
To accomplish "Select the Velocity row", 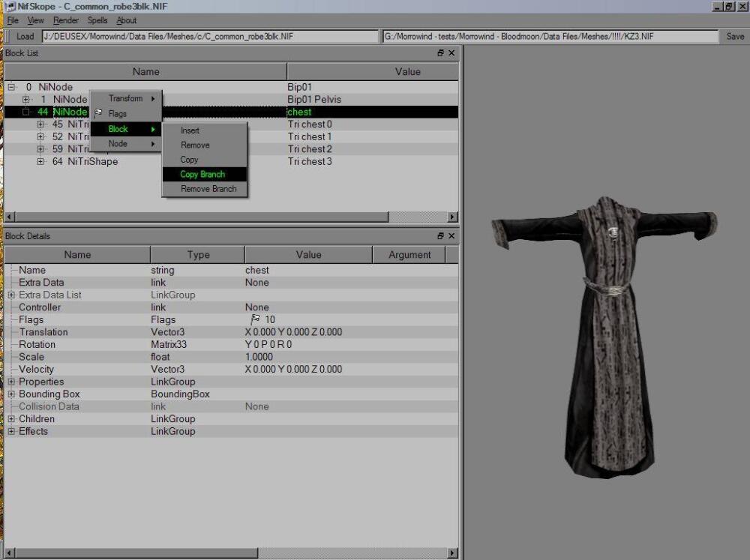I will point(232,369).
